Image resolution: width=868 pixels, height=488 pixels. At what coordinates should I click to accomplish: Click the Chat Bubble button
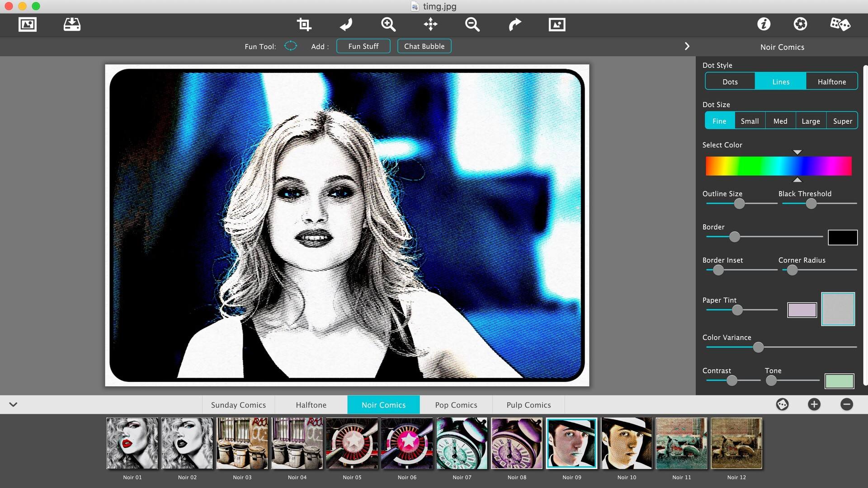click(424, 46)
